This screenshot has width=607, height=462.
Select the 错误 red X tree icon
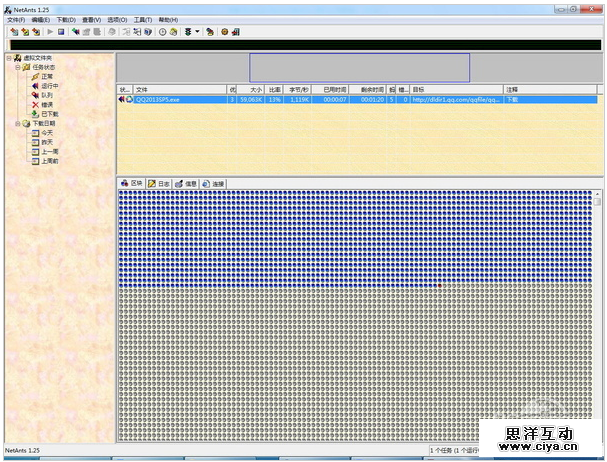[35, 104]
